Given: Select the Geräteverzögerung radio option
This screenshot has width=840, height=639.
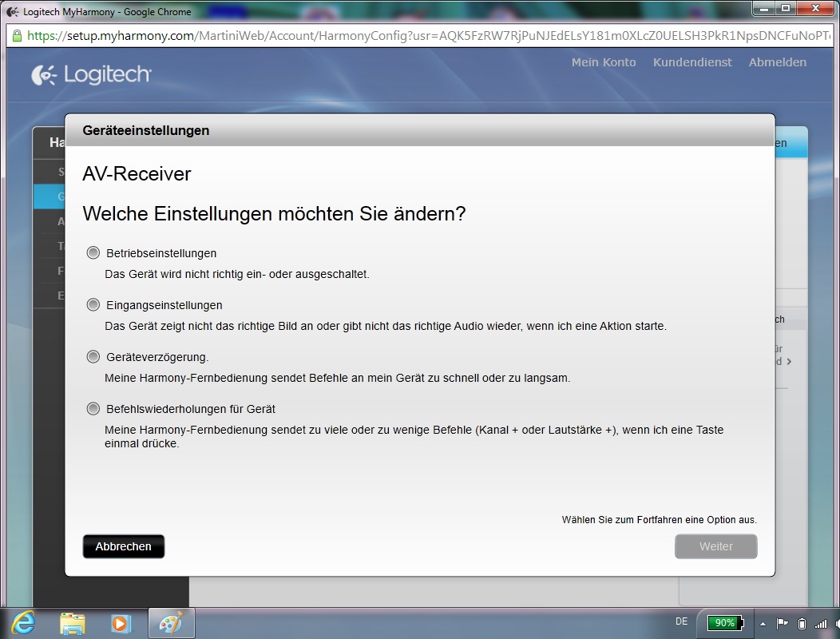Looking at the screenshot, I should point(93,356).
